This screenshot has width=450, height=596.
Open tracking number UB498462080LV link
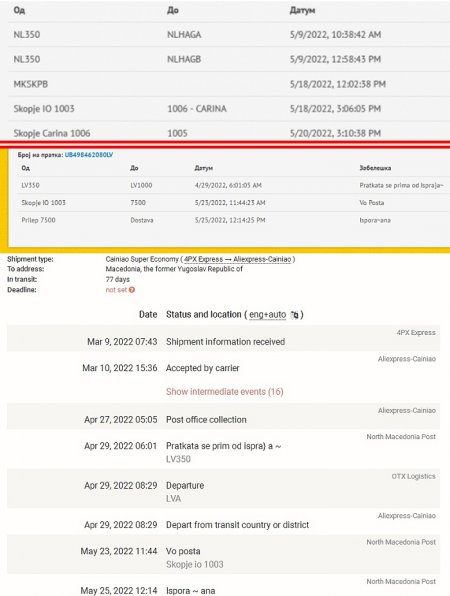(x=89, y=155)
